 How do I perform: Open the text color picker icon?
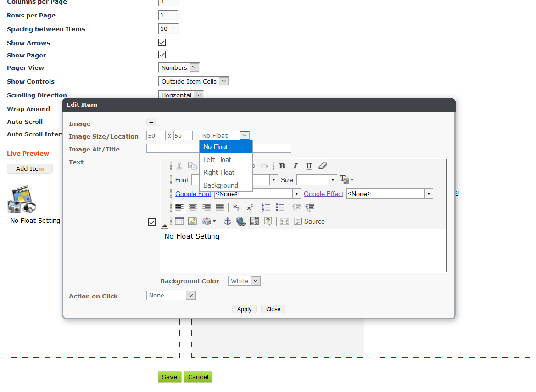(x=346, y=179)
